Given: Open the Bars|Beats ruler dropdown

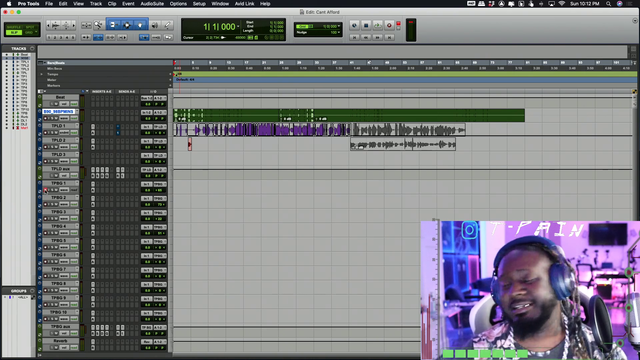Looking at the screenshot, I should click(45, 63).
